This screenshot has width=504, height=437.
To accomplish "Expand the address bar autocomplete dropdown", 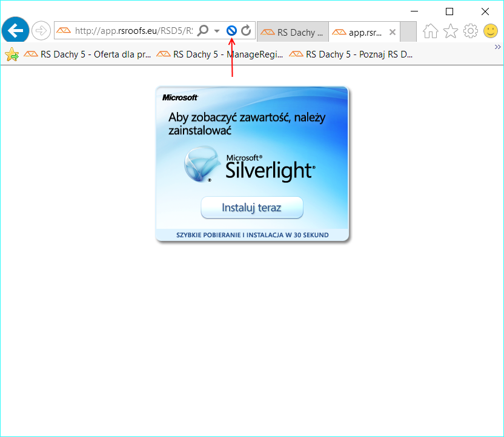I will point(217,30).
